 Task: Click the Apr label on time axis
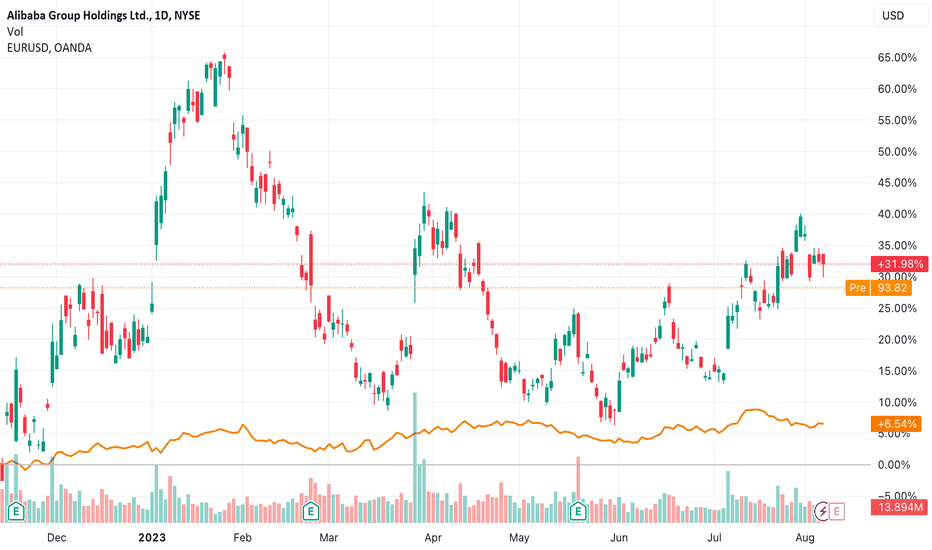pos(433,538)
